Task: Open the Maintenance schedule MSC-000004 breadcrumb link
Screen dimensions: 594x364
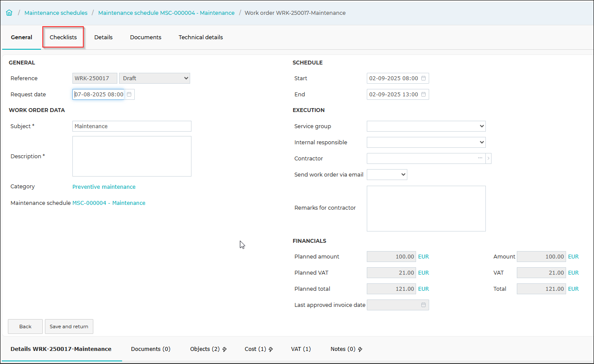Action: coord(166,13)
